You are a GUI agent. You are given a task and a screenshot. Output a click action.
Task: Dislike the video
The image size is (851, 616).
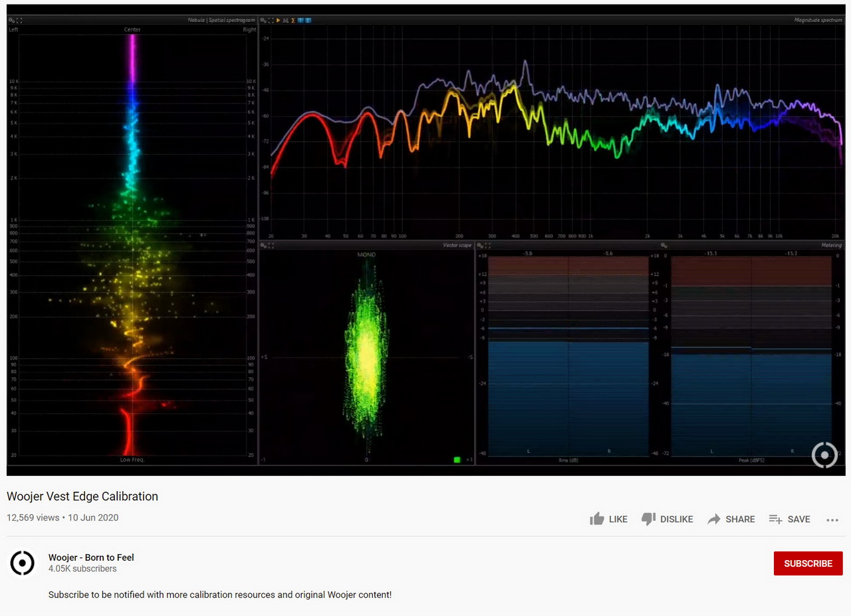click(667, 519)
